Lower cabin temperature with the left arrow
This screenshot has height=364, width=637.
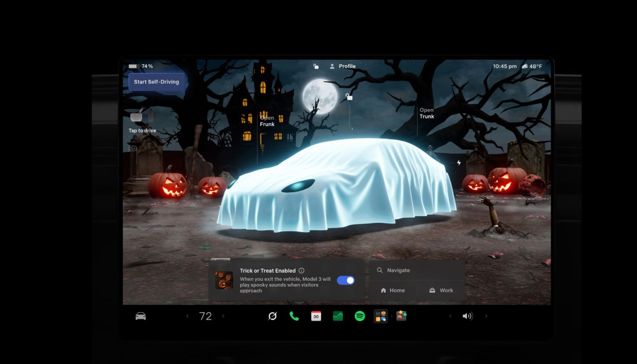click(x=187, y=316)
